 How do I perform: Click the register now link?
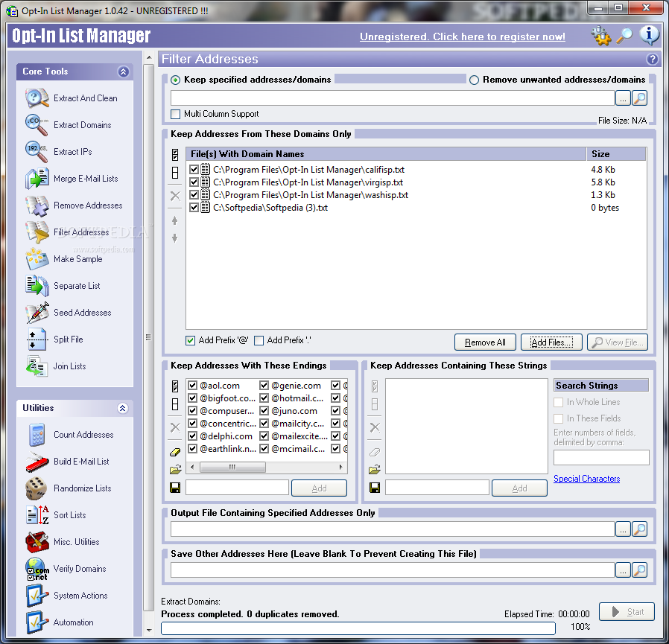tap(463, 36)
